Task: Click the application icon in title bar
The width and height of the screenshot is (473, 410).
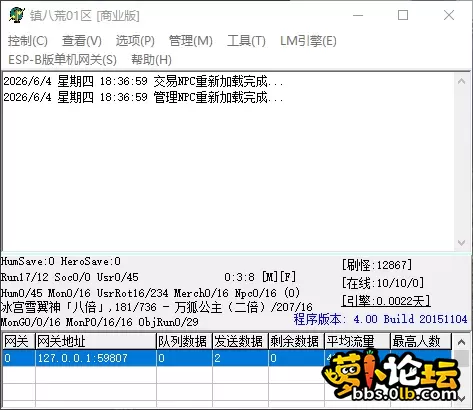Action: 17,15
